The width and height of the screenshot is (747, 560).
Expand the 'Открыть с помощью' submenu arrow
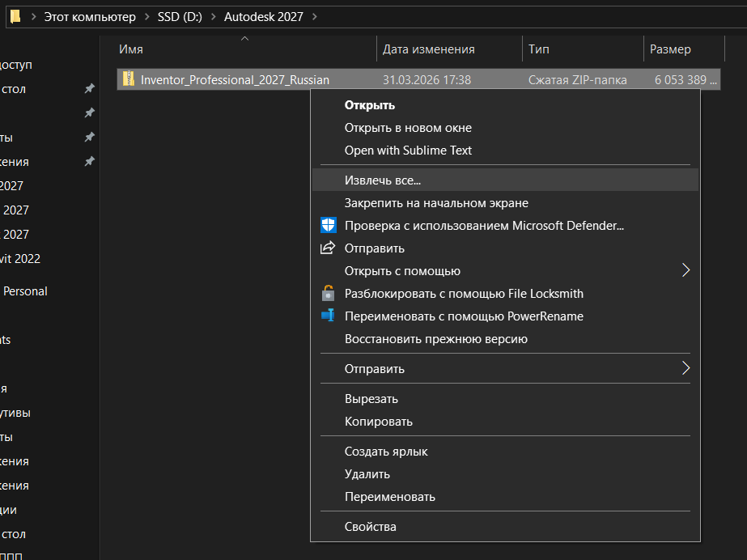coord(685,270)
